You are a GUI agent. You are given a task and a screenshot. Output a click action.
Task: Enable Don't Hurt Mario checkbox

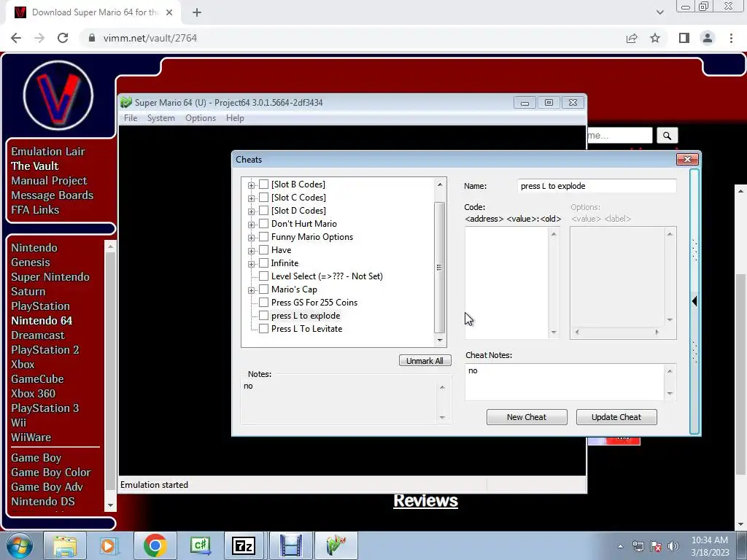[263, 224]
